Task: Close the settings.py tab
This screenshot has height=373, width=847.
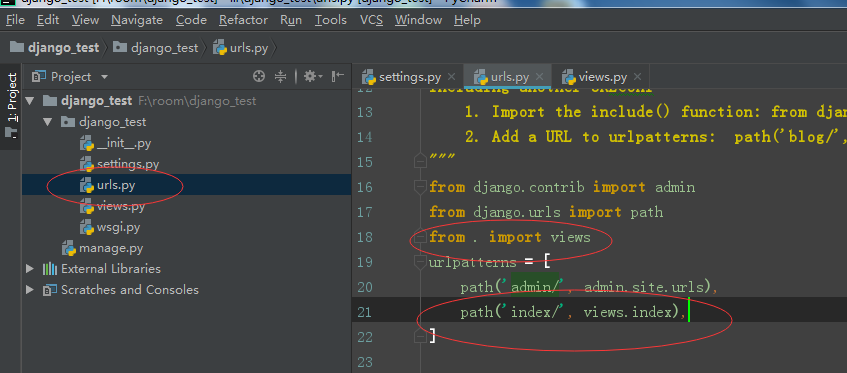Action: point(452,77)
